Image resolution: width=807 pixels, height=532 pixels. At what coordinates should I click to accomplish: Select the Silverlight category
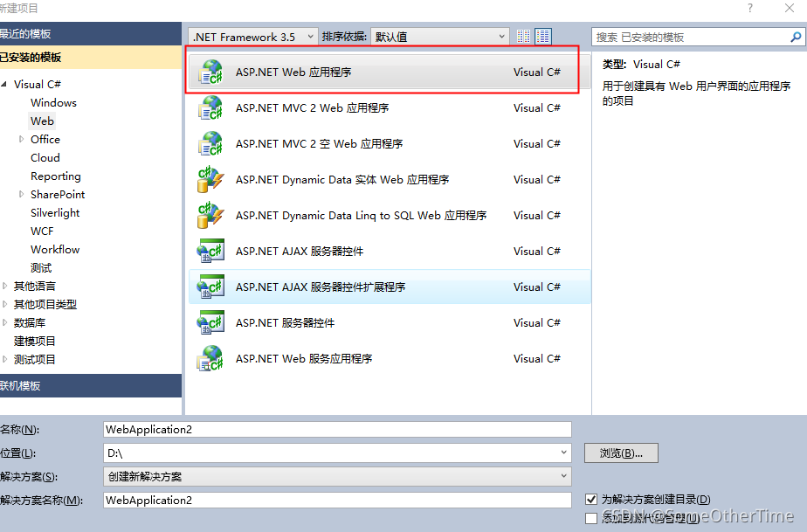pos(55,212)
